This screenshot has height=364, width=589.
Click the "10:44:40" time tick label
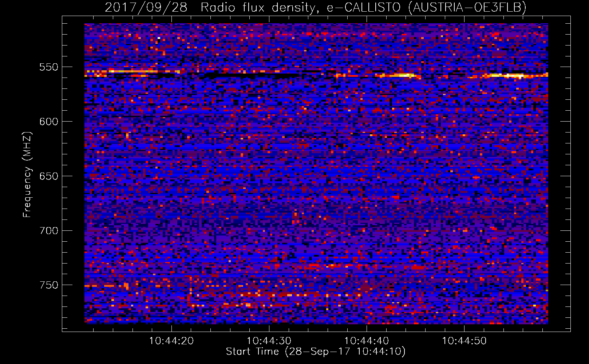coord(367,341)
